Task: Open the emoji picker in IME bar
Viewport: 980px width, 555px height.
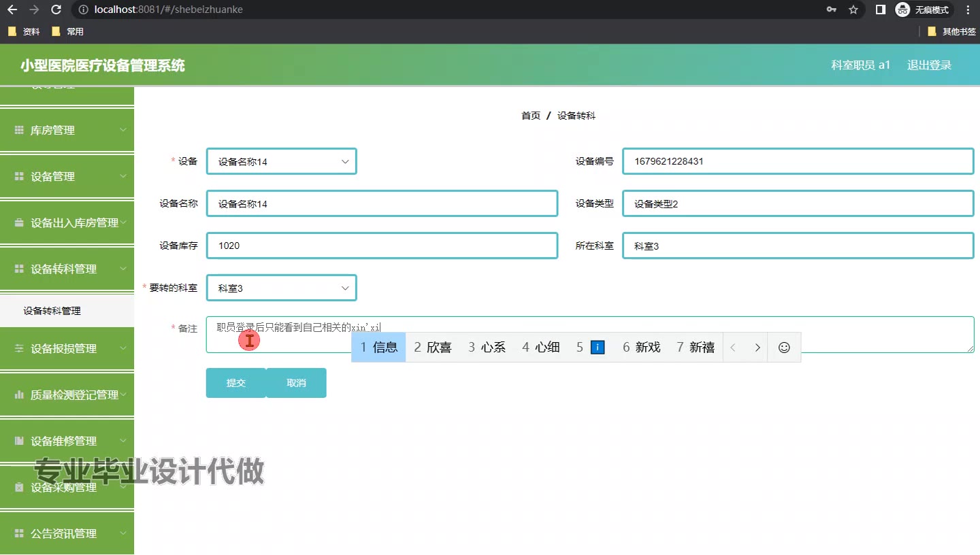Action: click(784, 348)
